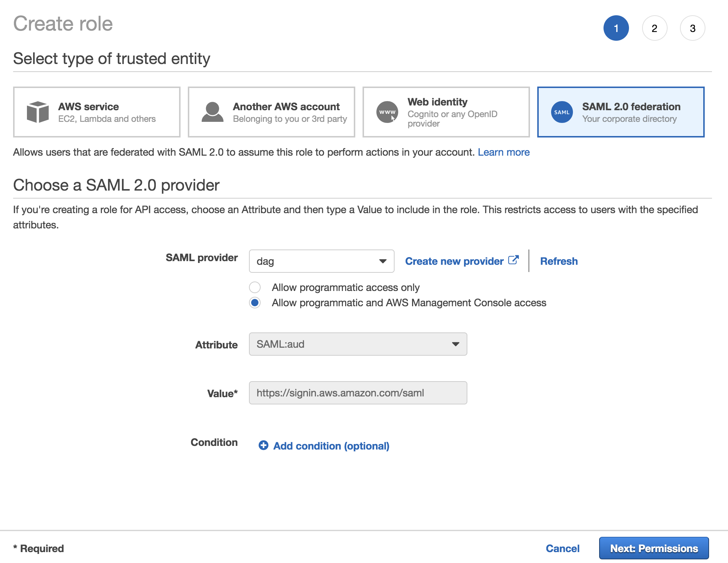Select the AWS service cube icon
The image size is (728, 563).
pos(38,112)
